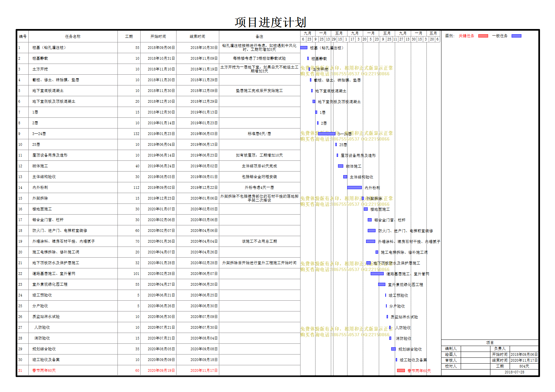Select the blue Gantt bar for 3—24层
This screenshot has width=555, height=392.
pyautogui.click(x=327, y=134)
